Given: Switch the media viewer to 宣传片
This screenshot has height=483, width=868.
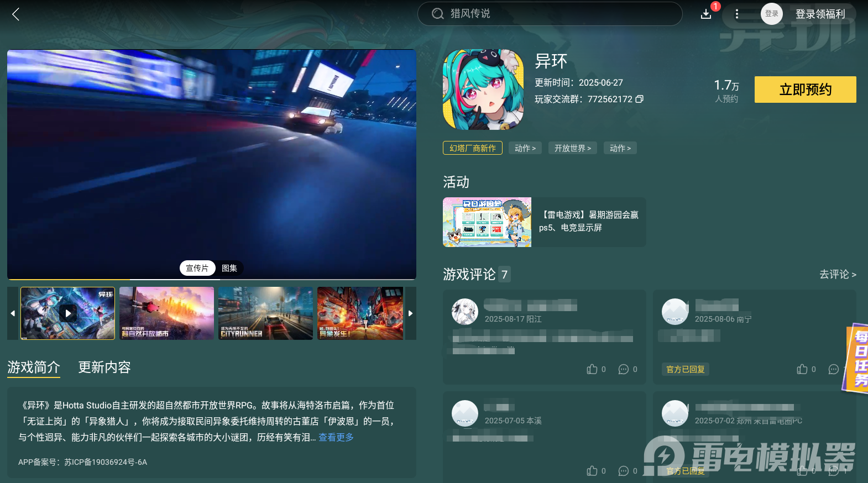Looking at the screenshot, I should point(197,268).
